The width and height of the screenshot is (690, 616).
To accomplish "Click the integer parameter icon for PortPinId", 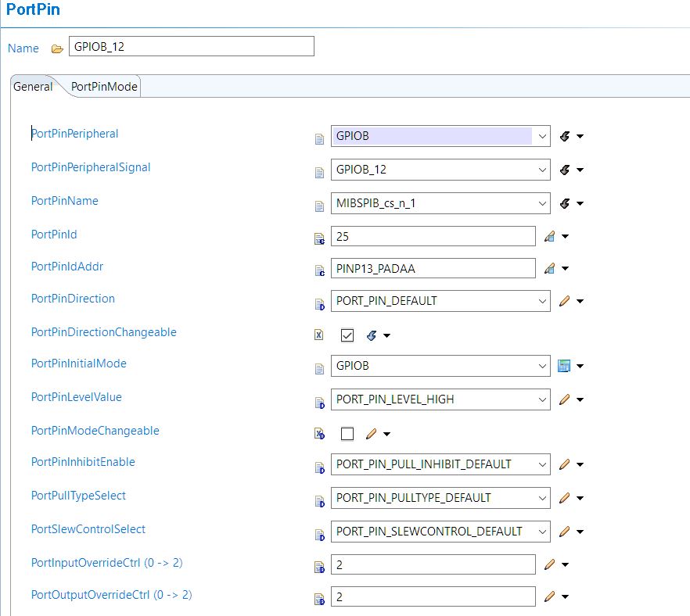I will click(x=319, y=239).
